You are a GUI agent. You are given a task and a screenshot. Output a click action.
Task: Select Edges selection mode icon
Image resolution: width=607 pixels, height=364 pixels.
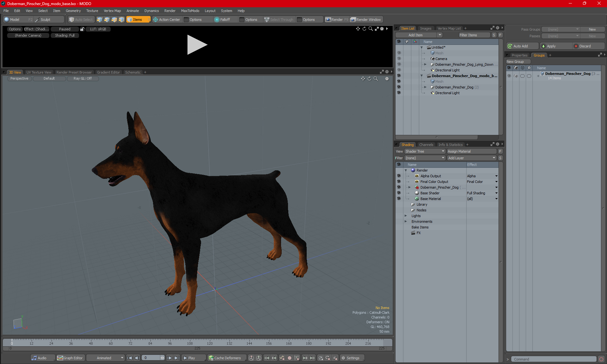107,20
